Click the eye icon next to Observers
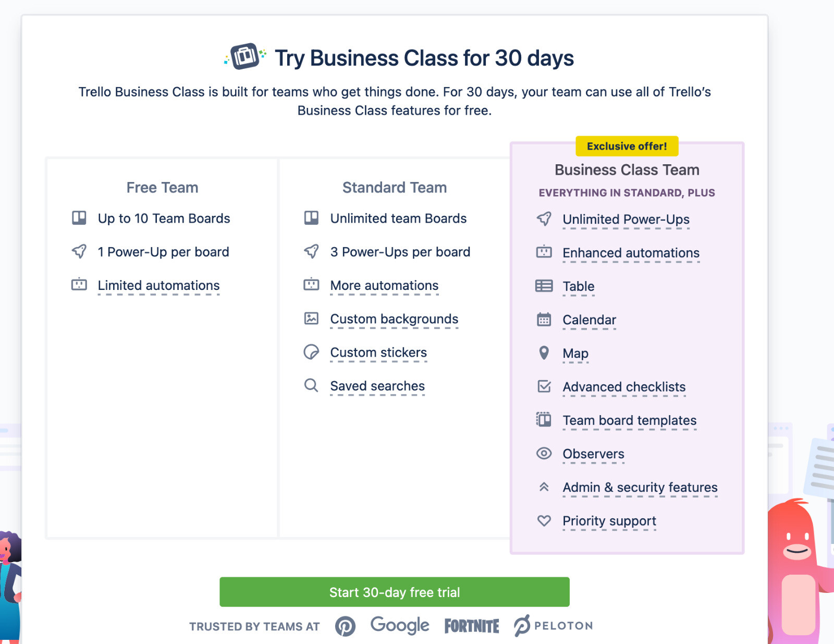The width and height of the screenshot is (834, 644). coord(544,454)
